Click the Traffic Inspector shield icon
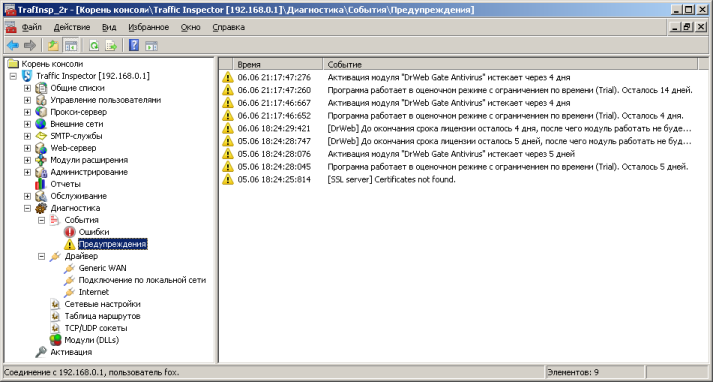Image resolution: width=713 pixels, height=382 pixels. [x=27, y=76]
